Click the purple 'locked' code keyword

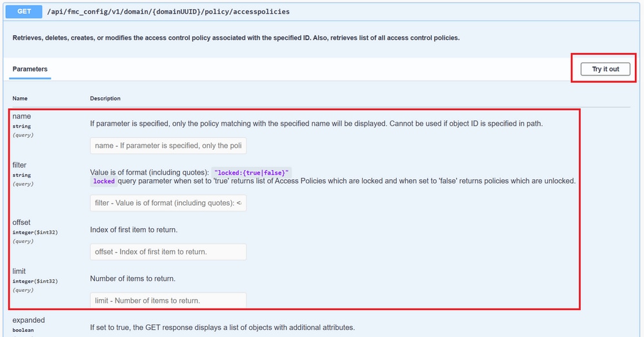(x=104, y=181)
